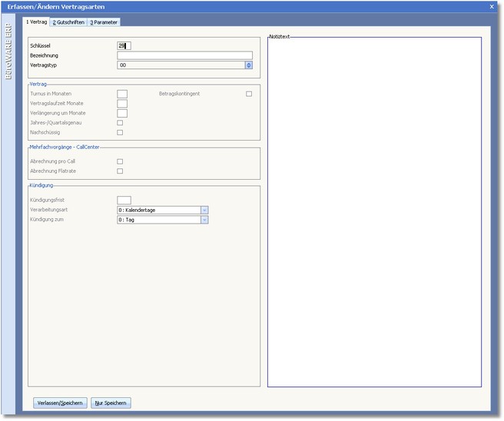
Task: Switch to the 2 Gutschriften tab
Action: coord(68,22)
